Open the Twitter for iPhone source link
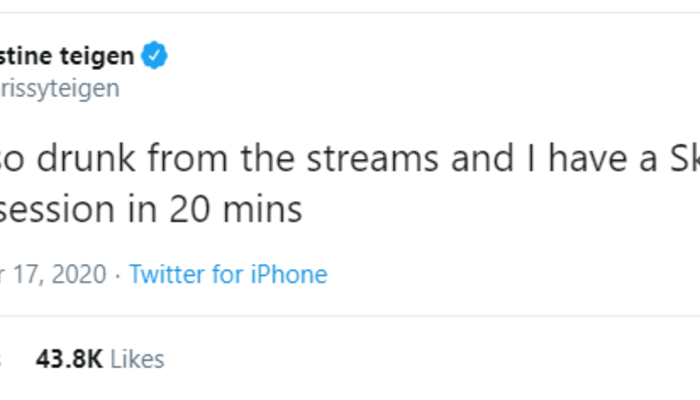This screenshot has width=700, height=400. tap(228, 274)
